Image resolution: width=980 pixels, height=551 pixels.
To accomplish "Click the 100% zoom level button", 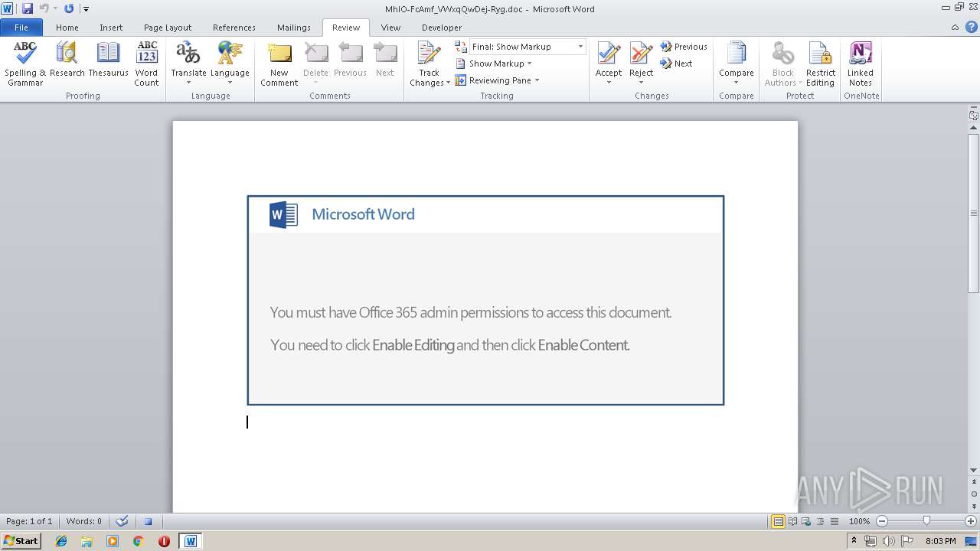I will [x=859, y=521].
